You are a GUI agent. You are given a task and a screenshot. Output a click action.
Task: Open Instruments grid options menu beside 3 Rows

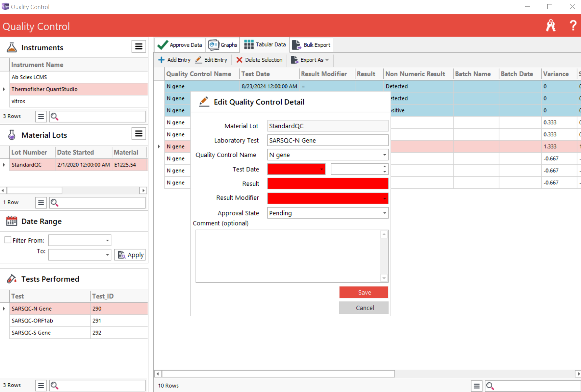(x=41, y=116)
